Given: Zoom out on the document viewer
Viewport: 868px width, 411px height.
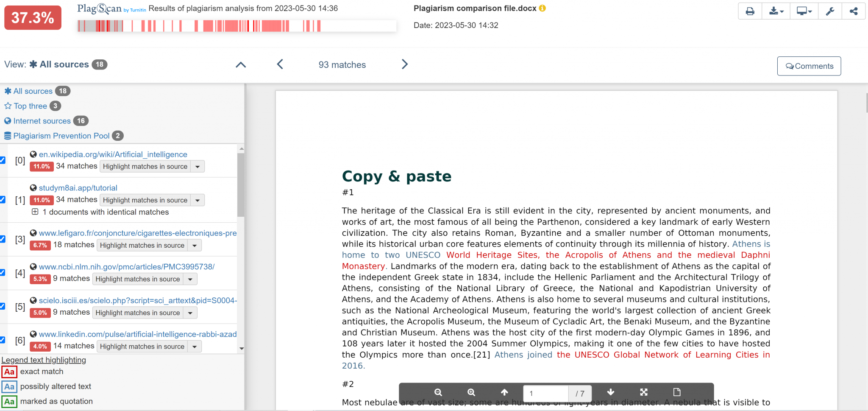Looking at the screenshot, I should [x=438, y=392].
